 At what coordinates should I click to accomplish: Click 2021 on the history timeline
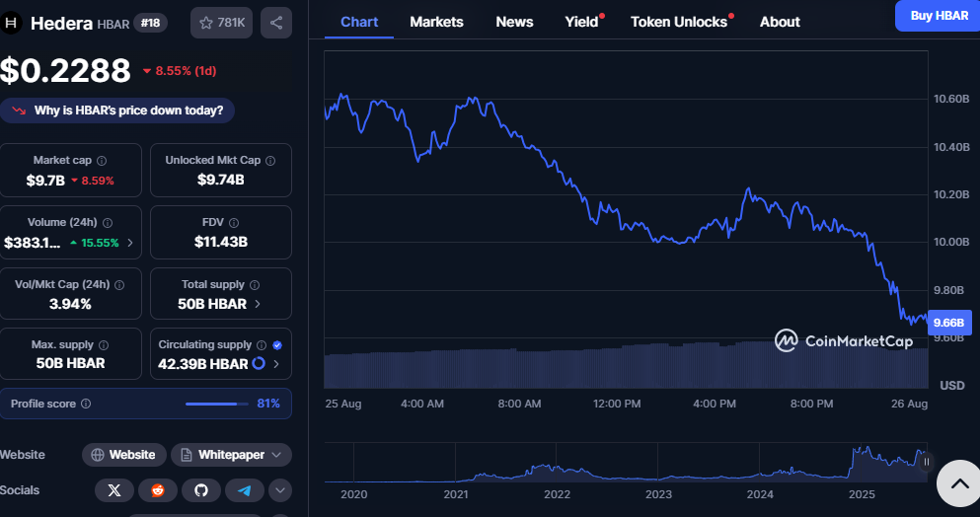pyautogui.click(x=456, y=494)
